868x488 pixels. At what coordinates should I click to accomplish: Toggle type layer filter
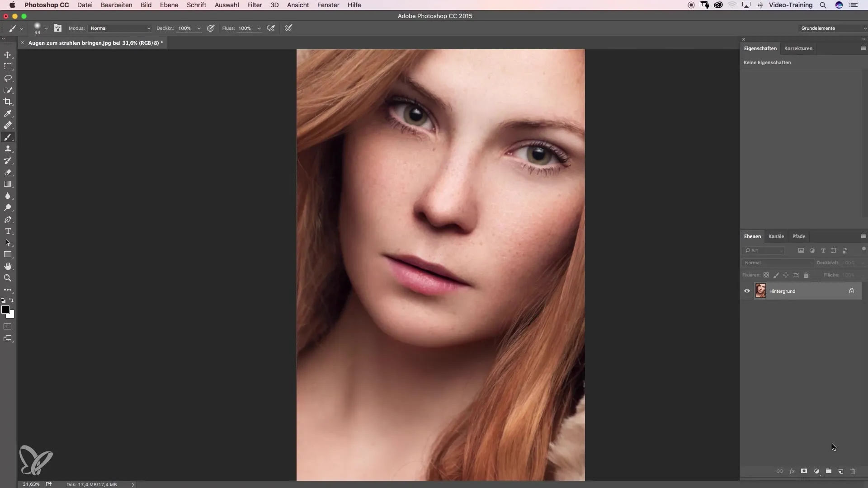click(x=823, y=250)
